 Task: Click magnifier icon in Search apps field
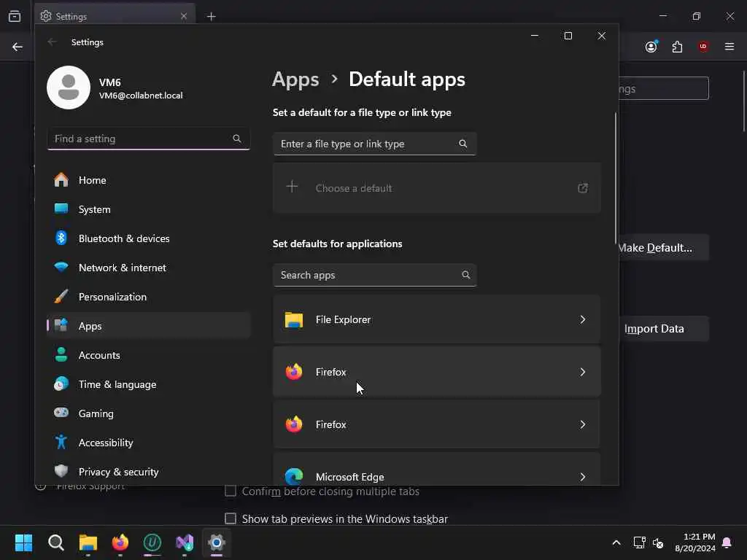tap(466, 275)
